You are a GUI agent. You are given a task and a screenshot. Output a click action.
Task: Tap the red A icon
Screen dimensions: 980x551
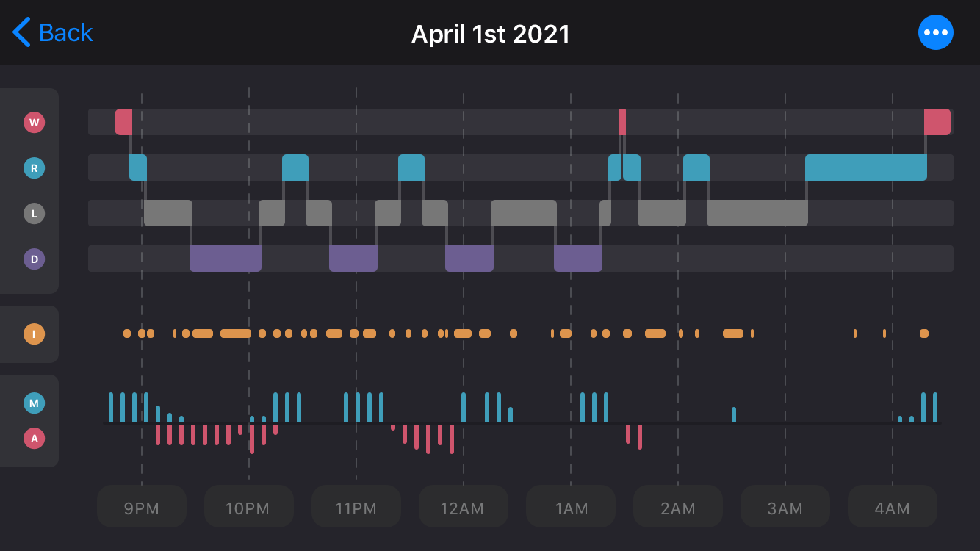[34, 439]
